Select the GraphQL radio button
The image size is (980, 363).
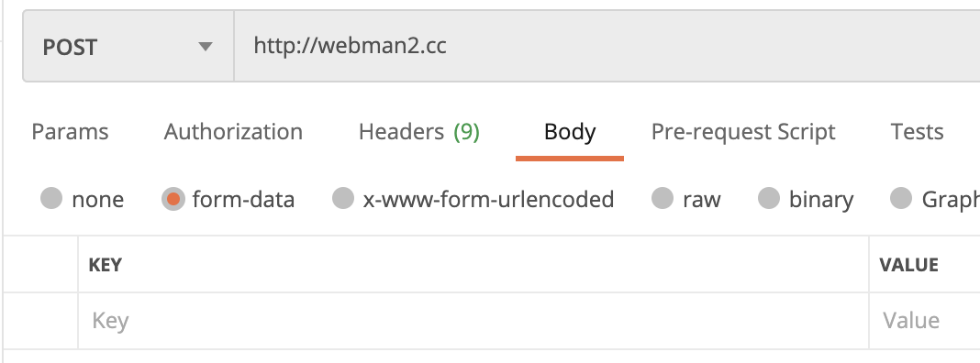[x=900, y=199]
